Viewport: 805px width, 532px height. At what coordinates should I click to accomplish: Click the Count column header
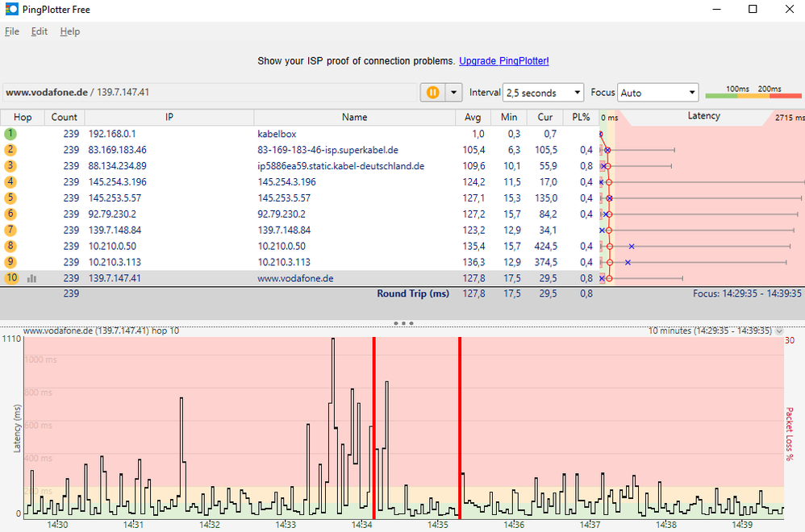[x=65, y=117]
